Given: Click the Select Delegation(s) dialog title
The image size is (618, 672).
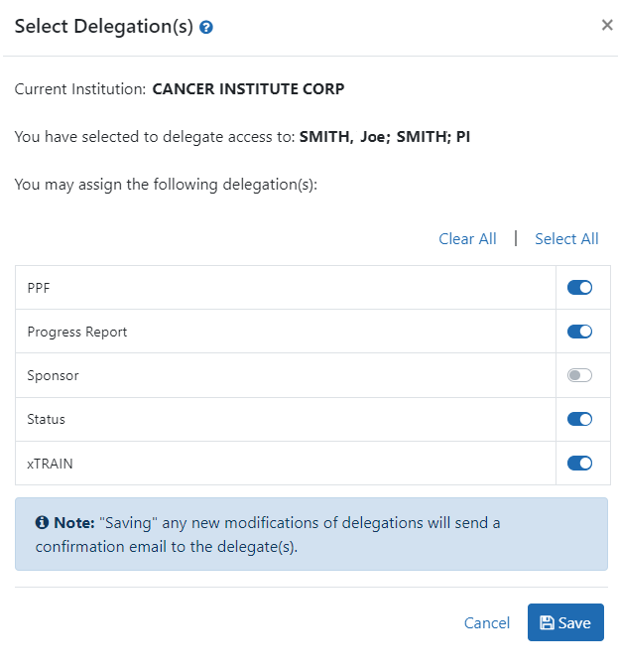Looking at the screenshot, I should point(103,27).
